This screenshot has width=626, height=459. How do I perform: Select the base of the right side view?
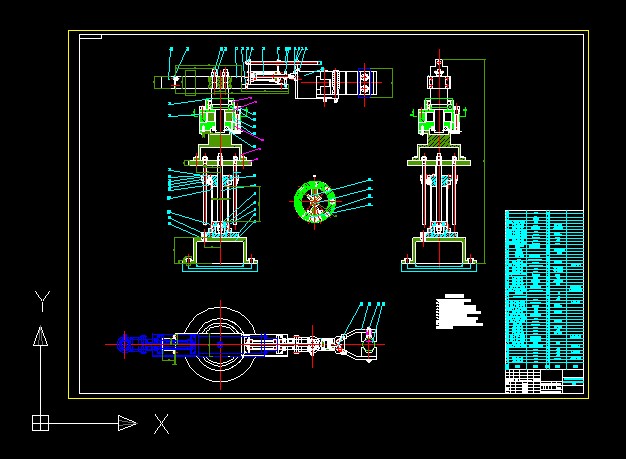click(439, 254)
